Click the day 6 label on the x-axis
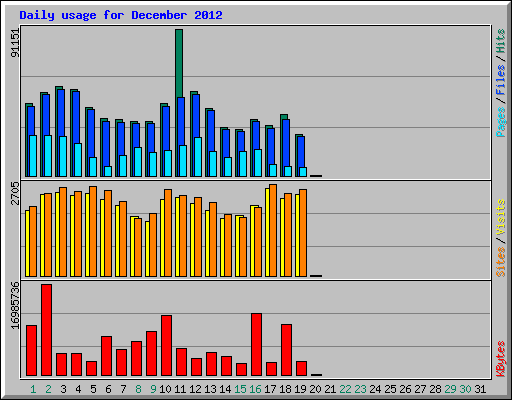The width and height of the screenshot is (512, 400). point(108,389)
